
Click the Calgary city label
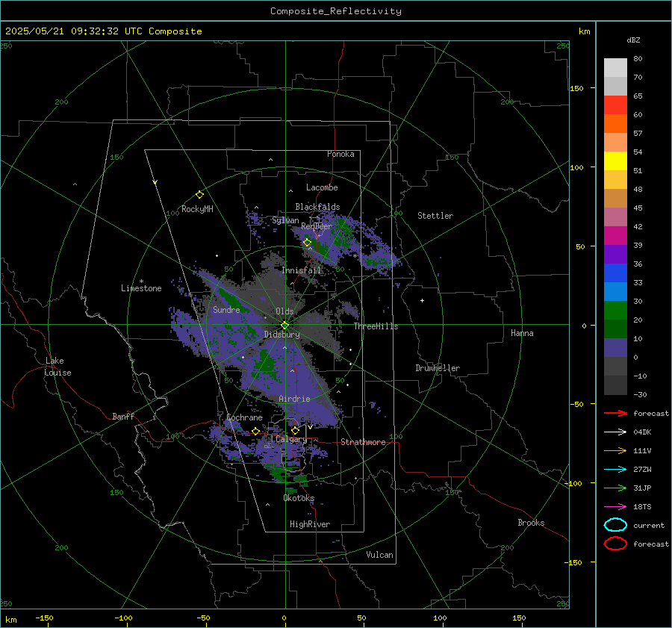pos(291,439)
